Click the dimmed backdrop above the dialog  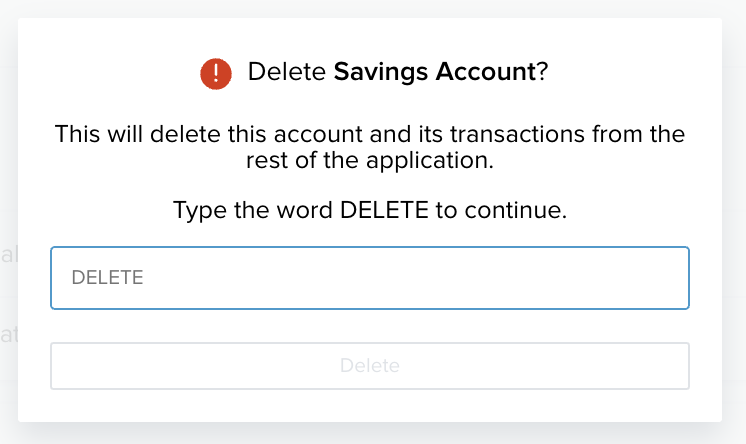pos(370,8)
